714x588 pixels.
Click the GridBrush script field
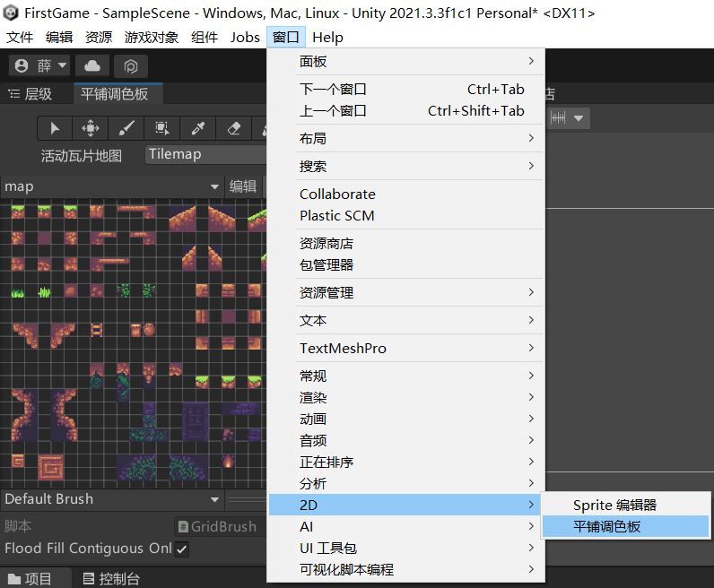[221, 526]
